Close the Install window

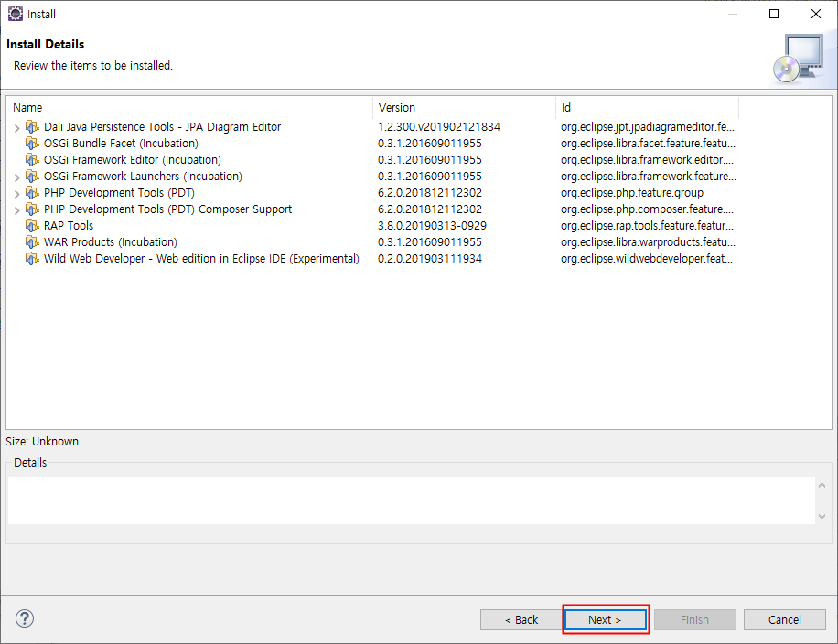point(815,14)
